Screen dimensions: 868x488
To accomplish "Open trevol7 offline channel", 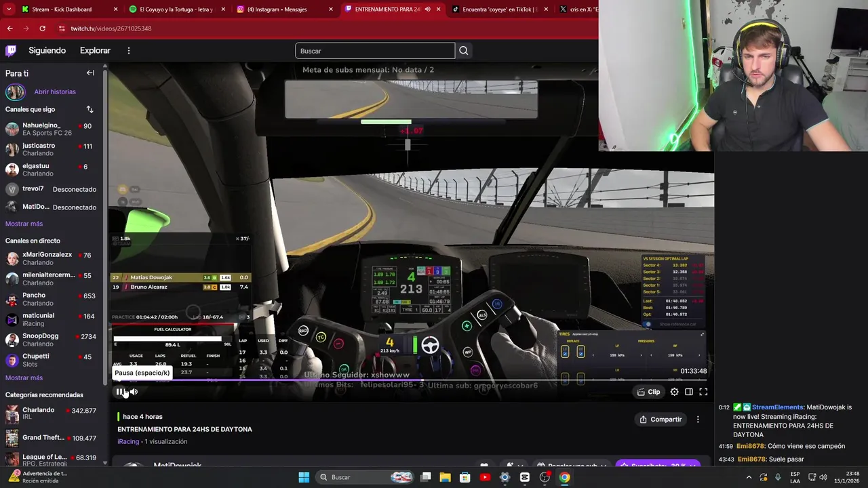I will [51, 189].
